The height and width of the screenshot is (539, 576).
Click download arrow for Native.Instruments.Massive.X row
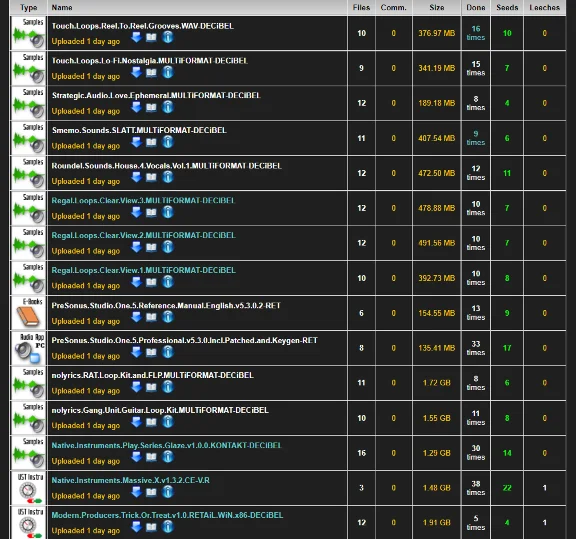point(137,492)
